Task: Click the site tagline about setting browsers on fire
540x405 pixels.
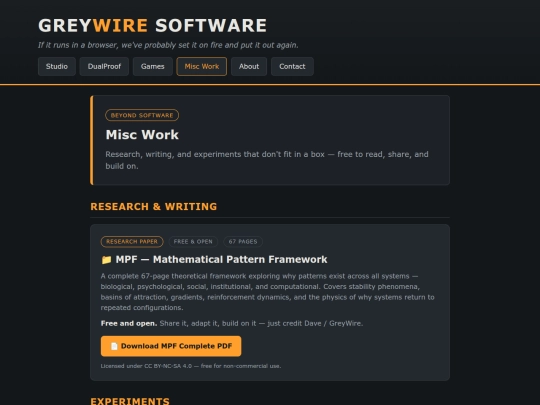Action: [168, 45]
